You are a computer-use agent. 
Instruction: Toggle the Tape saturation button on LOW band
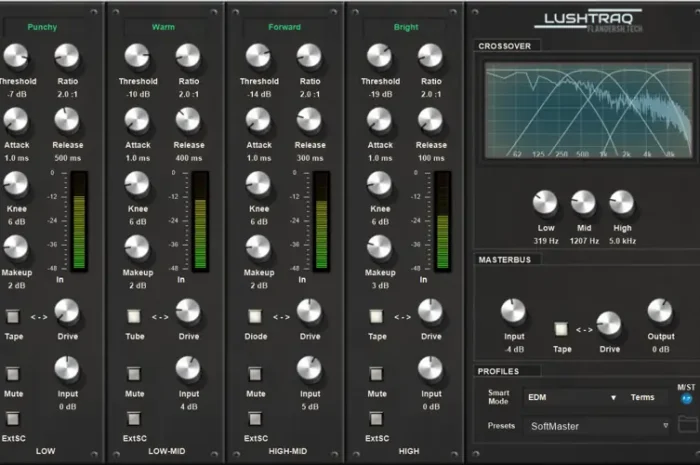pyautogui.click(x=12, y=316)
